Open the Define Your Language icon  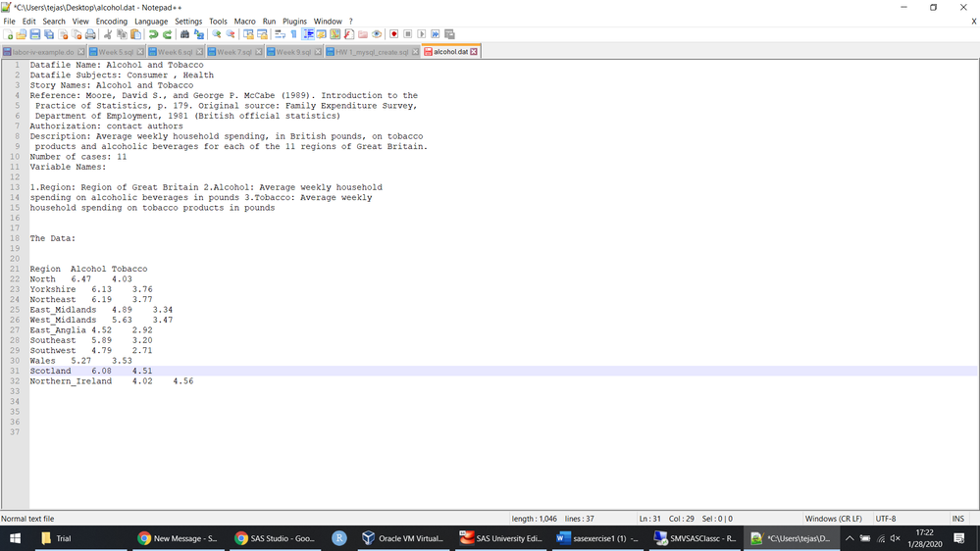321,34
